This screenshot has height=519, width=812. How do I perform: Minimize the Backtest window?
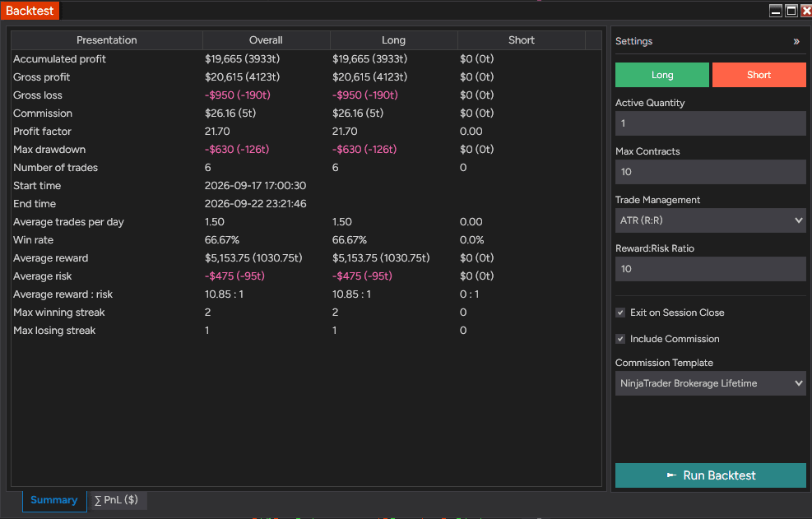[775, 11]
